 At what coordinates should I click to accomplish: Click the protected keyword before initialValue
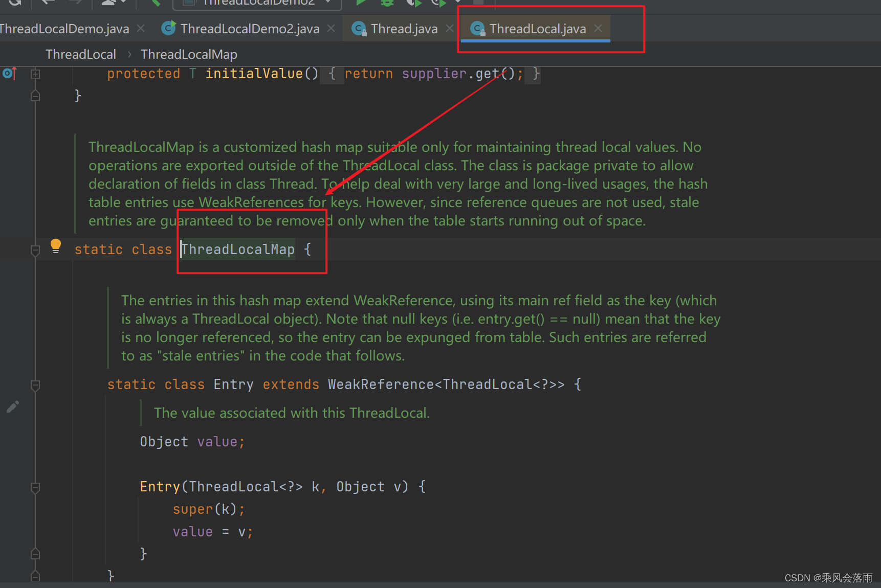[x=143, y=74]
